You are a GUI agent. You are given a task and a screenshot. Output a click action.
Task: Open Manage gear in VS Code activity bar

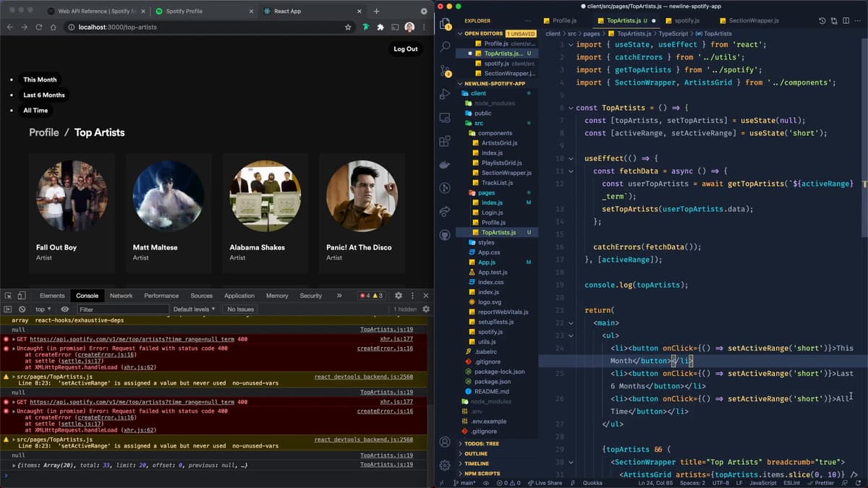click(445, 466)
